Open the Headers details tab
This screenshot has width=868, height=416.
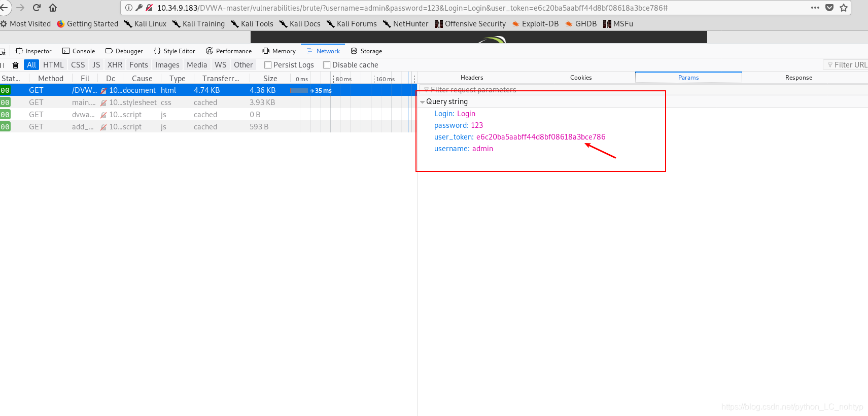(x=472, y=78)
